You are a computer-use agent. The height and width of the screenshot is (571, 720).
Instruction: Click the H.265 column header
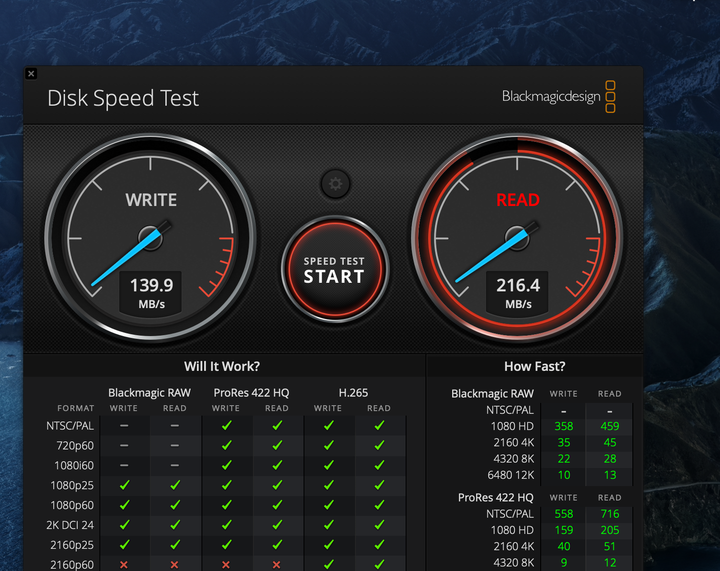[x=353, y=393]
